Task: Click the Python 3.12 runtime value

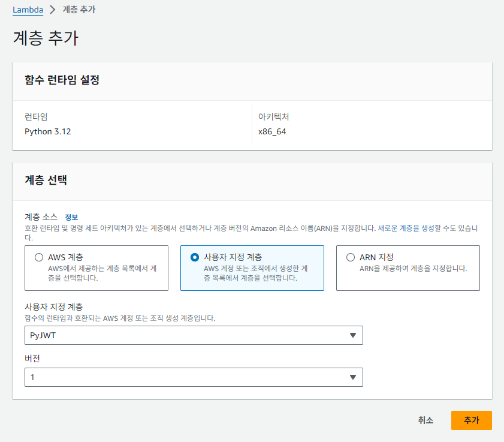Action: [x=47, y=131]
